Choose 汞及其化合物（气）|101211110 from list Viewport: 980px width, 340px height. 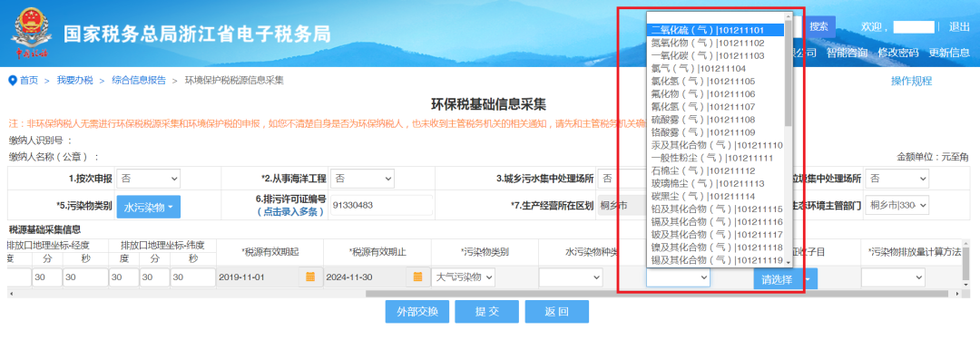[x=715, y=145]
